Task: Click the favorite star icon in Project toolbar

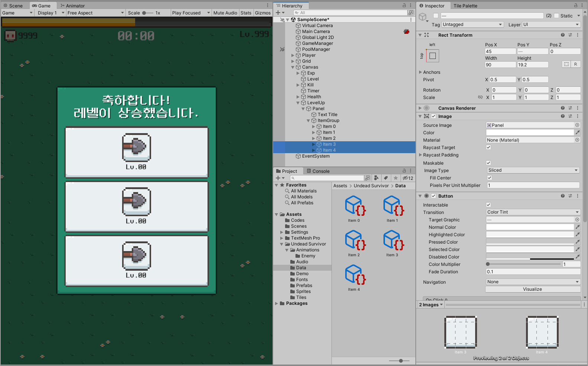Action: pos(396,178)
